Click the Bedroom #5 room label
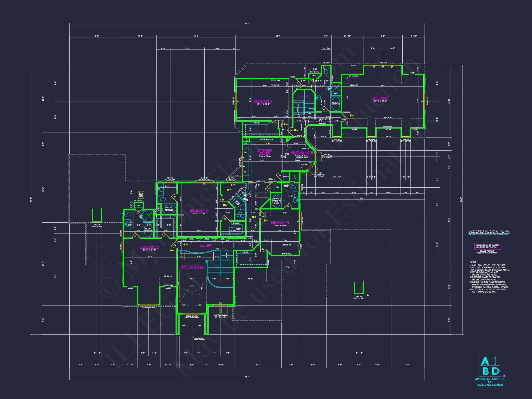532x399 pixels. tap(280, 223)
